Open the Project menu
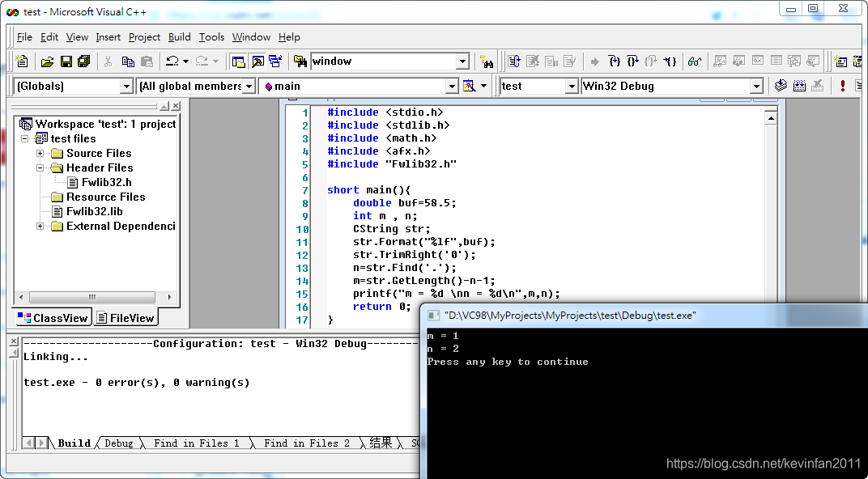The width and height of the screenshot is (868, 479). point(144,37)
